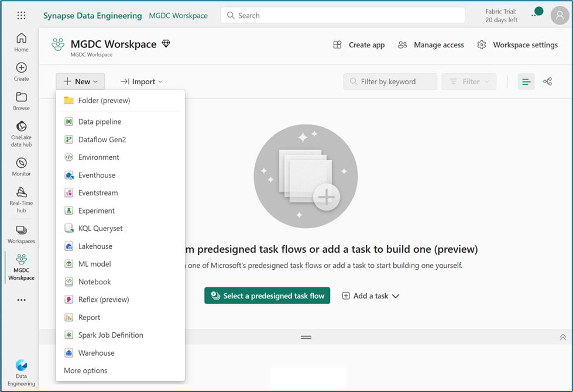Viewport: 573px width, 392px height.
Task: Select Dataflow Gen2 from the menu
Action: pos(121,140)
